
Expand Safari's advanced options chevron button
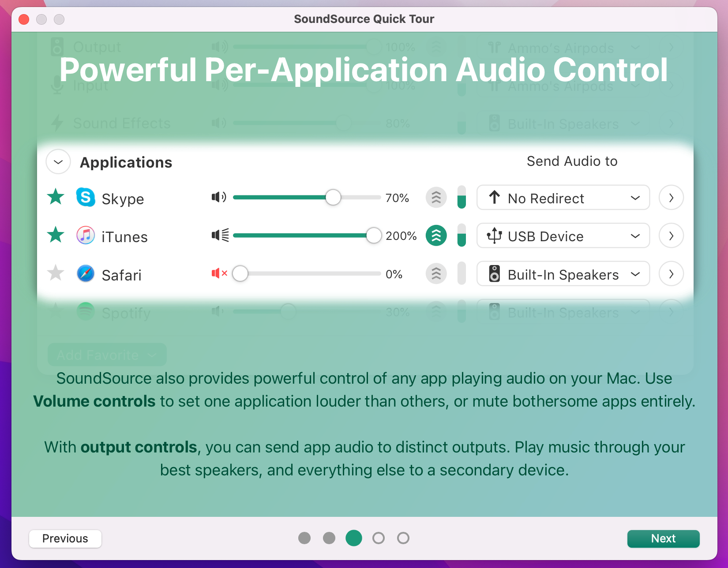(671, 274)
